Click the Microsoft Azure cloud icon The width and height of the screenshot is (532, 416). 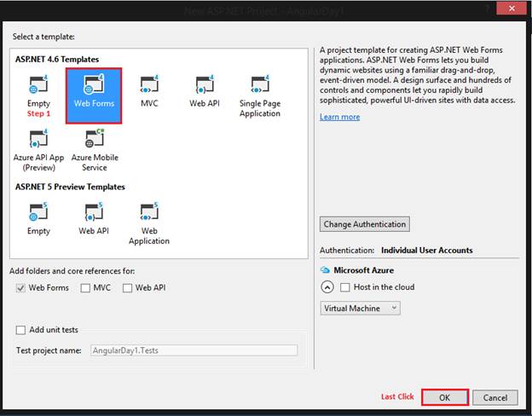point(325,270)
